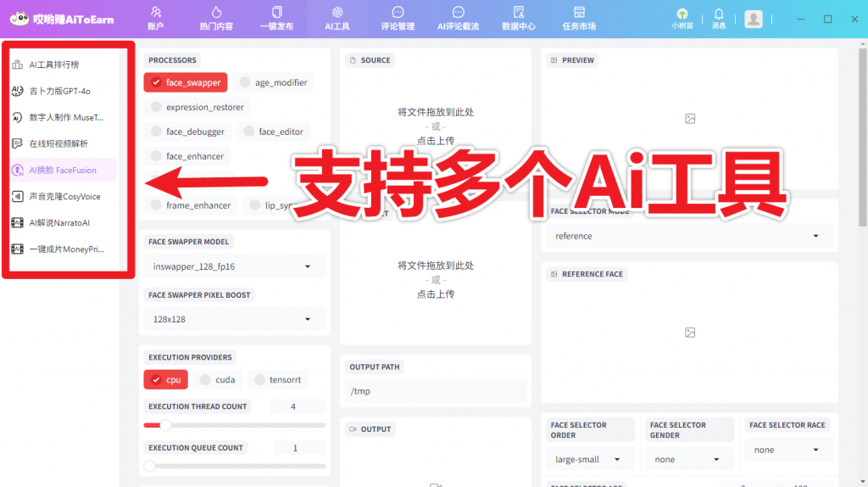
Task: Click 点击上传 in the SOURCE panel
Action: tap(435, 140)
